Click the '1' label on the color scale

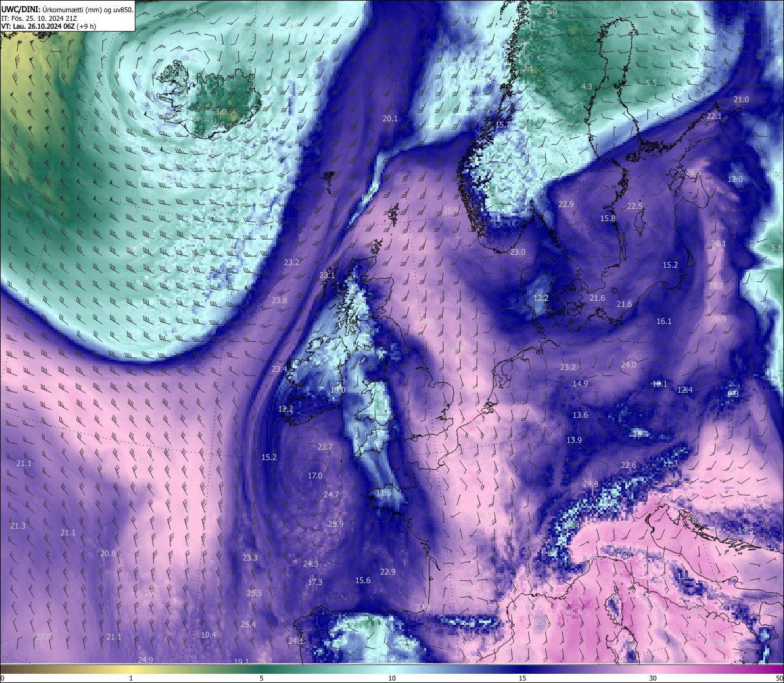131,678
